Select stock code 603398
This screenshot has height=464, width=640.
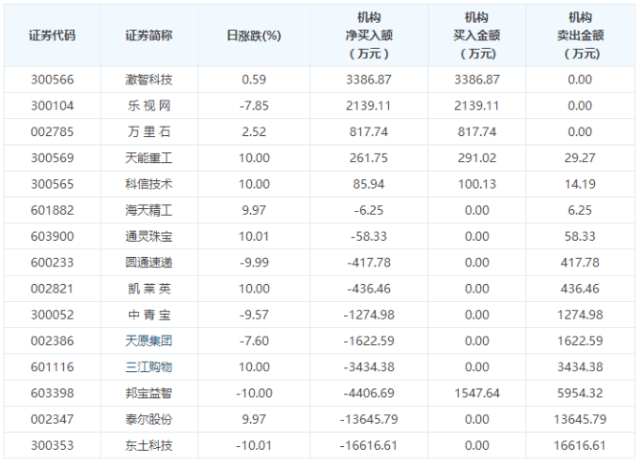click(x=52, y=393)
